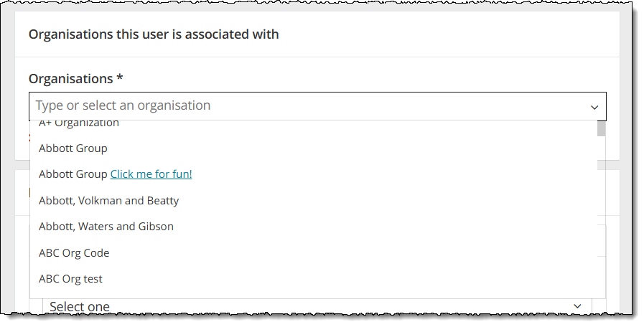Choose the ABC Org test option

click(x=71, y=279)
